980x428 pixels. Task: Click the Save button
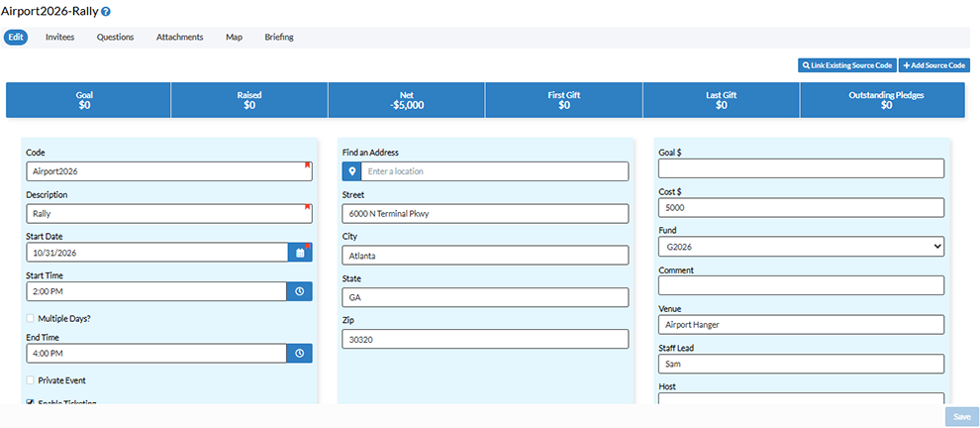(x=961, y=417)
